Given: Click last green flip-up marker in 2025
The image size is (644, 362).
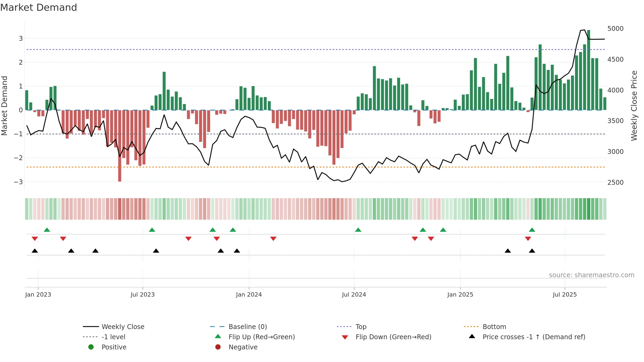Looking at the screenshot, I should (x=532, y=230).
